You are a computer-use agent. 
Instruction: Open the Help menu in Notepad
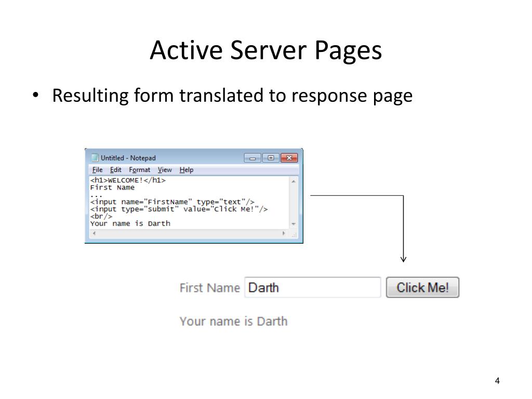pos(187,170)
